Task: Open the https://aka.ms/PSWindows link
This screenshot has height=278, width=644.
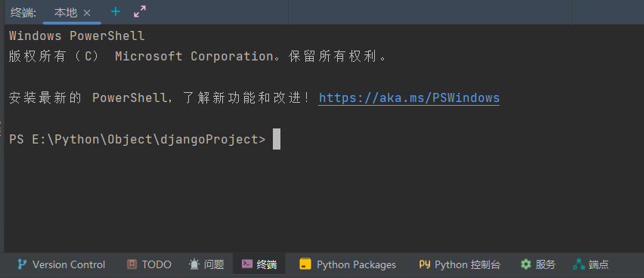Action: tap(409, 97)
